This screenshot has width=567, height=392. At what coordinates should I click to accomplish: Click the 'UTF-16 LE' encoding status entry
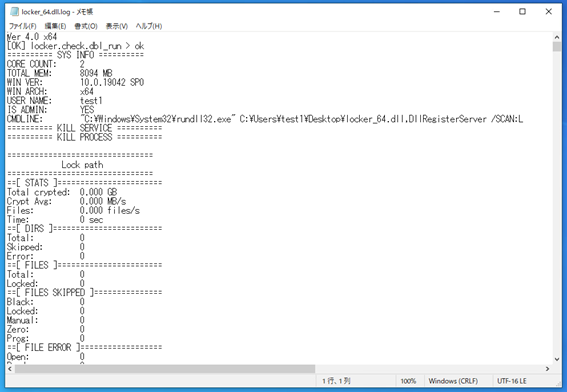click(512, 381)
